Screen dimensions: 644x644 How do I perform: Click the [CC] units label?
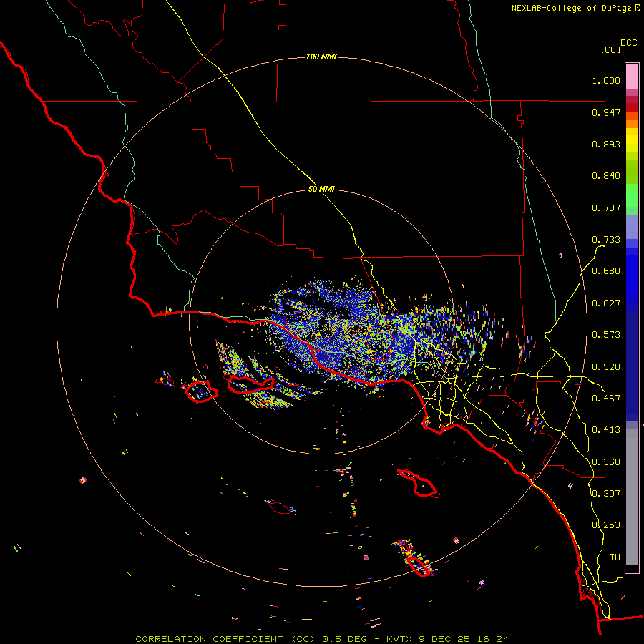(x=610, y=49)
